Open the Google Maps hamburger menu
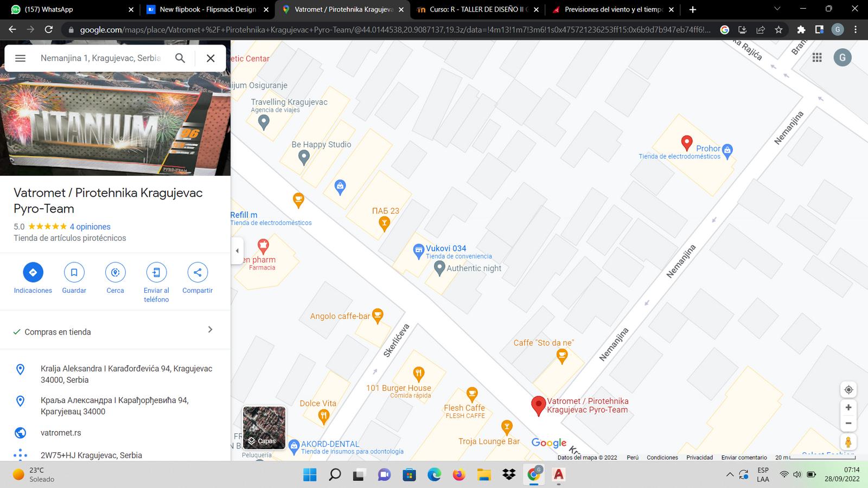This screenshot has width=868, height=488. tap(20, 58)
